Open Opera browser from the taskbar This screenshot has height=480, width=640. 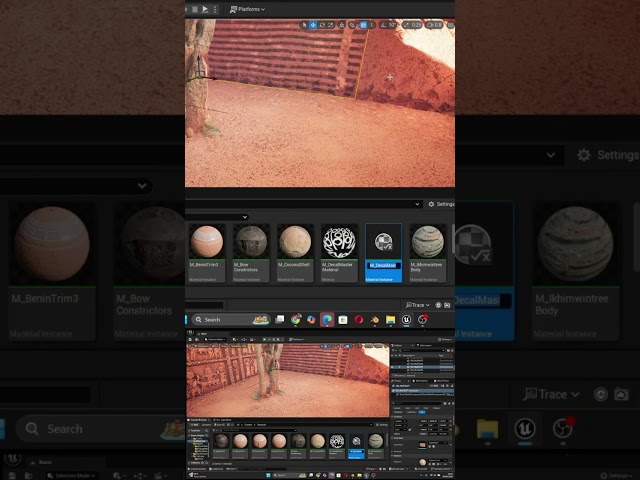pyautogui.click(x=359, y=320)
